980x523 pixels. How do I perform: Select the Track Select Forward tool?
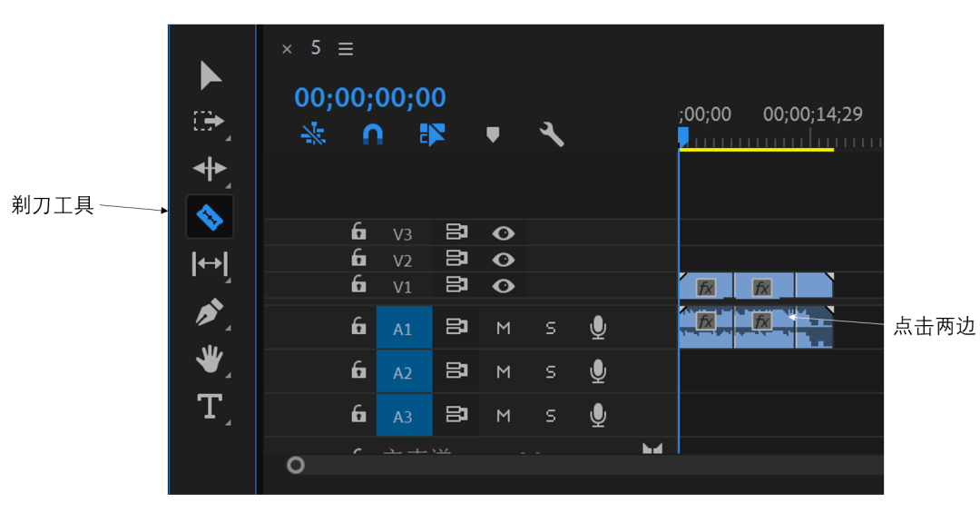point(209,121)
